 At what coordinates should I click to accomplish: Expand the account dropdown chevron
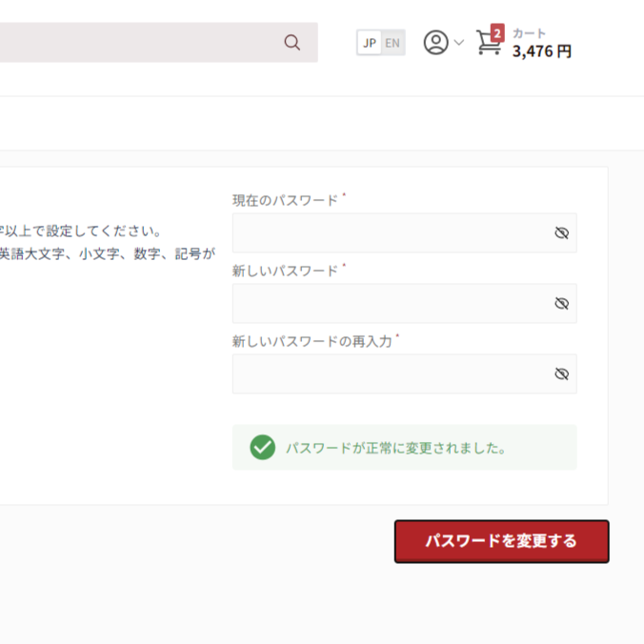click(x=459, y=42)
